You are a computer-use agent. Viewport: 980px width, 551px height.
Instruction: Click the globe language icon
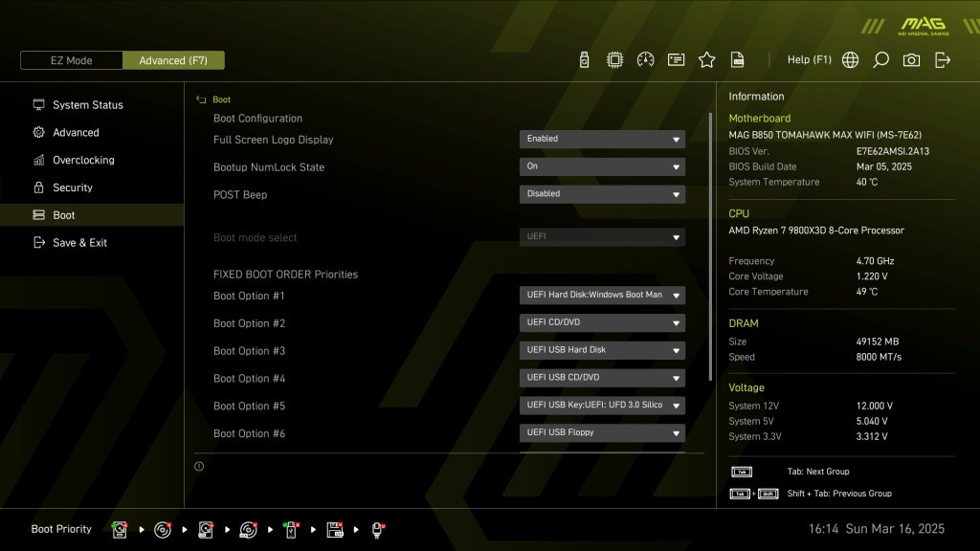click(x=850, y=59)
